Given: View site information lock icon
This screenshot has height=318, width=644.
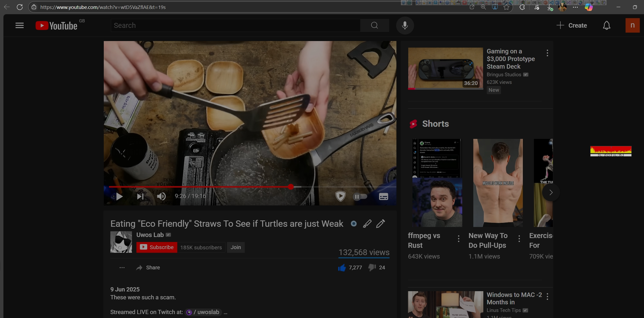Looking at the screenshot, I should tap(34, 7).
